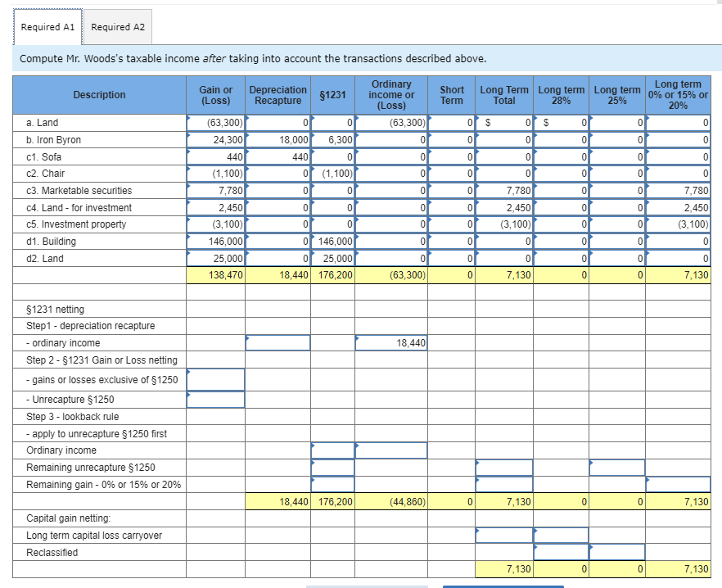This screenshot has height=588, width=722.
Task: Select d2. Land §1231 cell 25,000
Action: (x=332, y=258)
